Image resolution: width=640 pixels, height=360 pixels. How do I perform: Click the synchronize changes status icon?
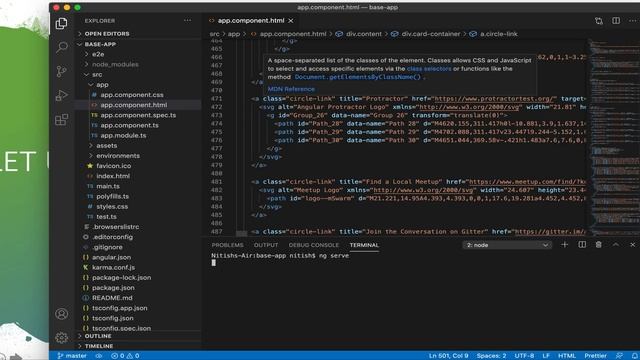98,356
